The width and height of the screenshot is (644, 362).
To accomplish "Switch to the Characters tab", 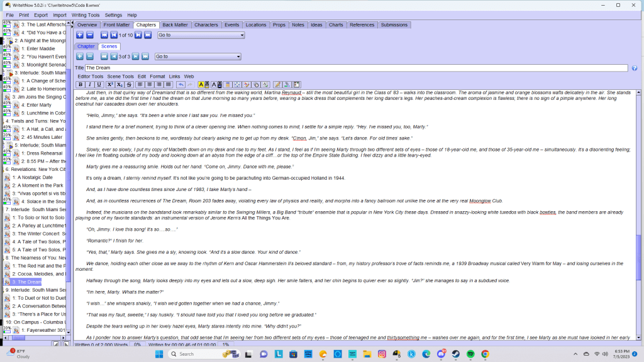I will pos(206,25).
